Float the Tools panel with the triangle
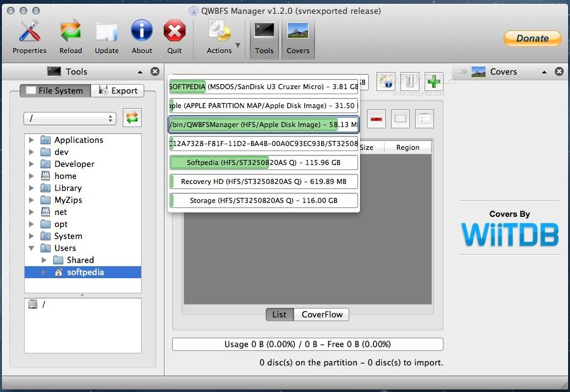The height and width of the screenshot is (392, 570). 140,72
